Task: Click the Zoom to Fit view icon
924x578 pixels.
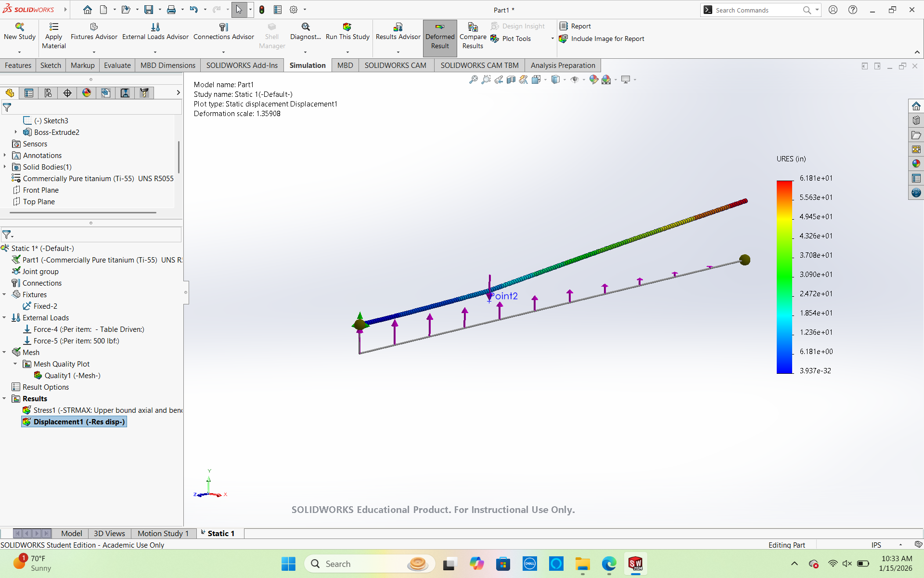Action: click(x=474, y=79)
